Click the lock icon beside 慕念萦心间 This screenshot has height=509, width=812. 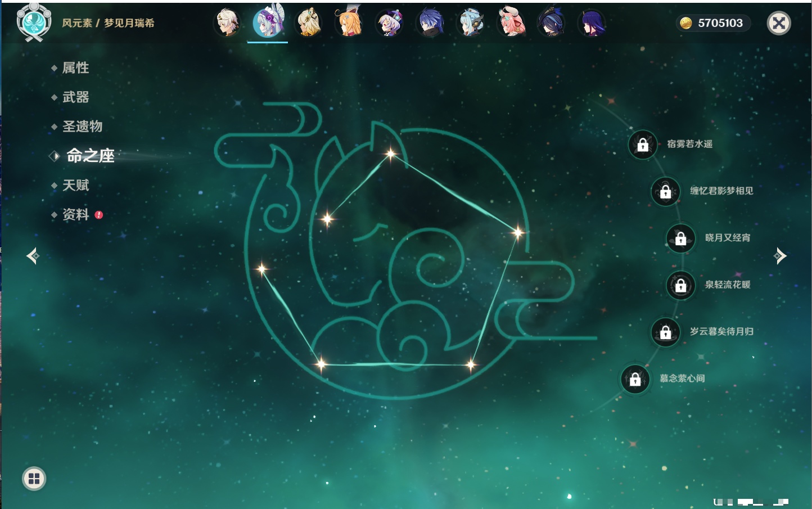635,379
